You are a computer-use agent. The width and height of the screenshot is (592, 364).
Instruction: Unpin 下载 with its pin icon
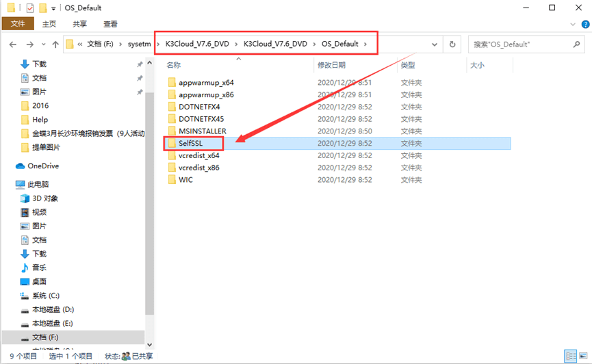(x=140, y=64)
